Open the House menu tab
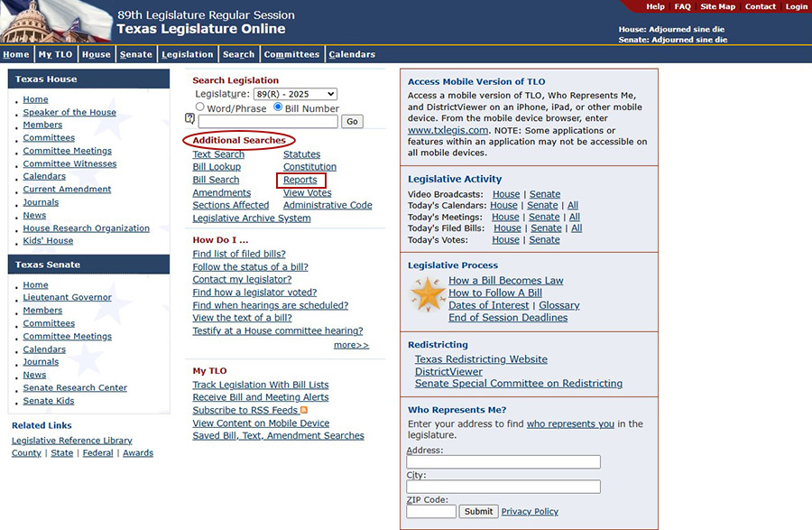 (x=97, y=54)
